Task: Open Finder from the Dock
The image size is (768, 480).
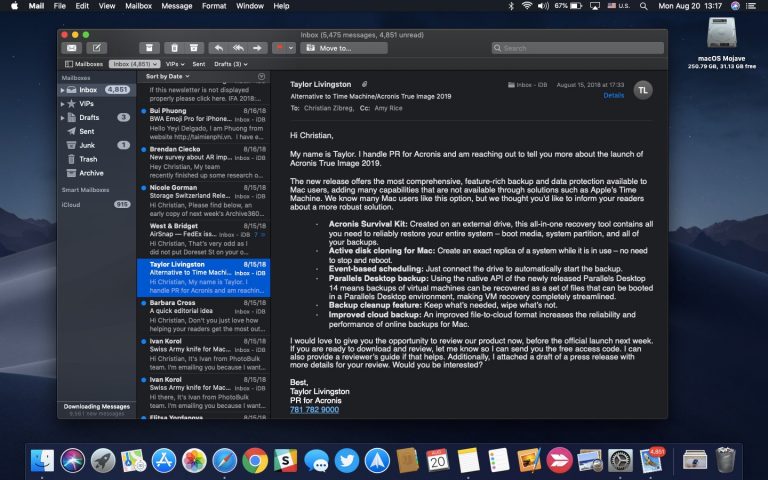Action: [x=42, y=460]
